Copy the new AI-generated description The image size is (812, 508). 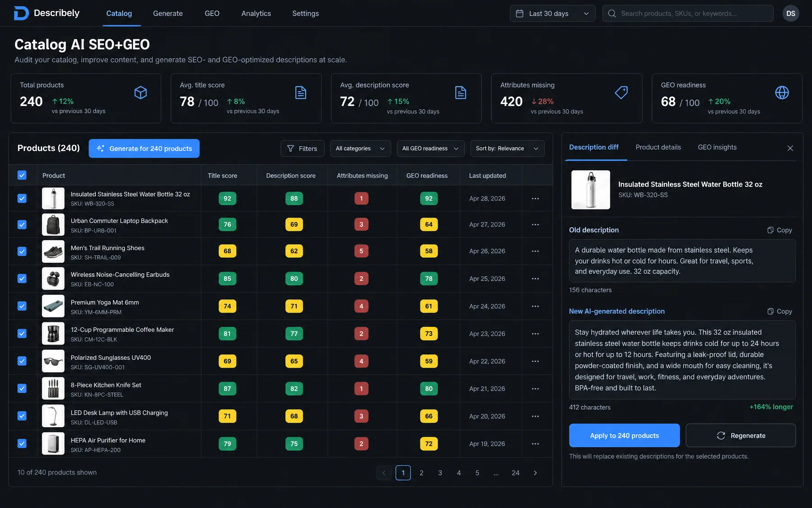(780, 311)
